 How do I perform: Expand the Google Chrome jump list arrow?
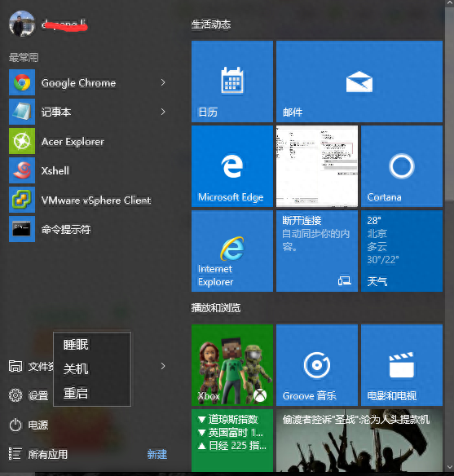(163, 82)
